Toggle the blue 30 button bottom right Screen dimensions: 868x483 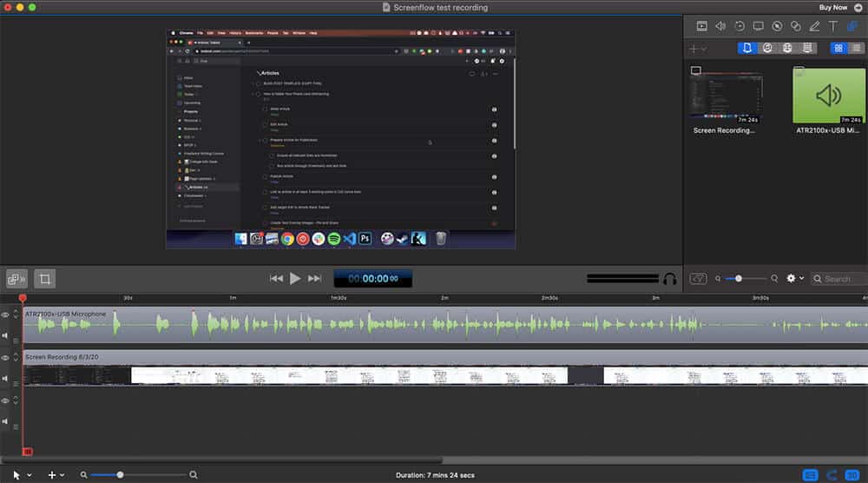tap(852, 475)
